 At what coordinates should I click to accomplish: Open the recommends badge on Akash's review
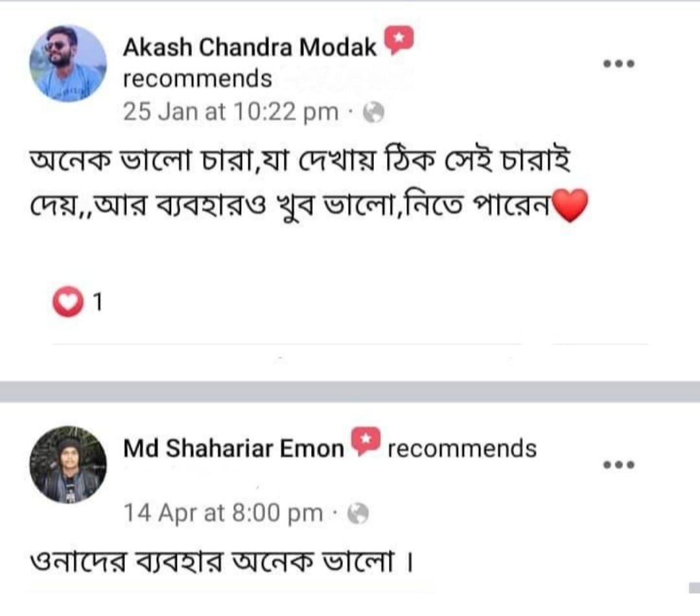(398, 40)
